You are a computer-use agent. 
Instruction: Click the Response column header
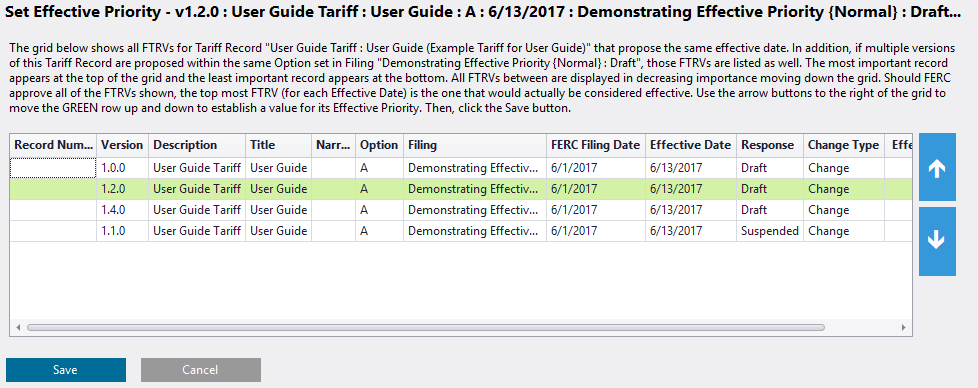[x=770, y=145]
